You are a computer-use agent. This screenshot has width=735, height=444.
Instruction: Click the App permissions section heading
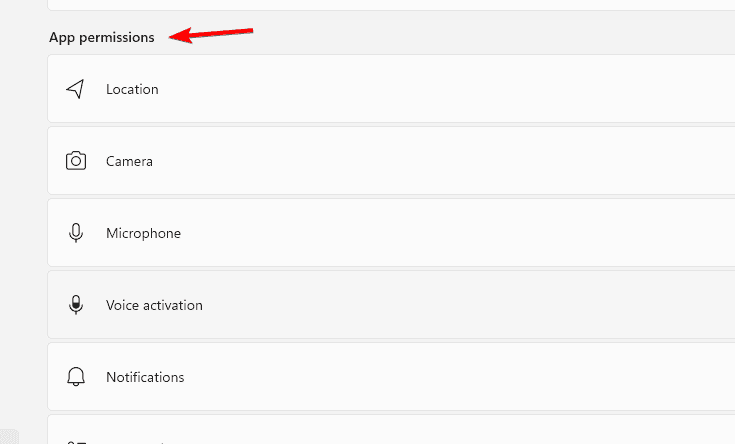tap(101, 38)
